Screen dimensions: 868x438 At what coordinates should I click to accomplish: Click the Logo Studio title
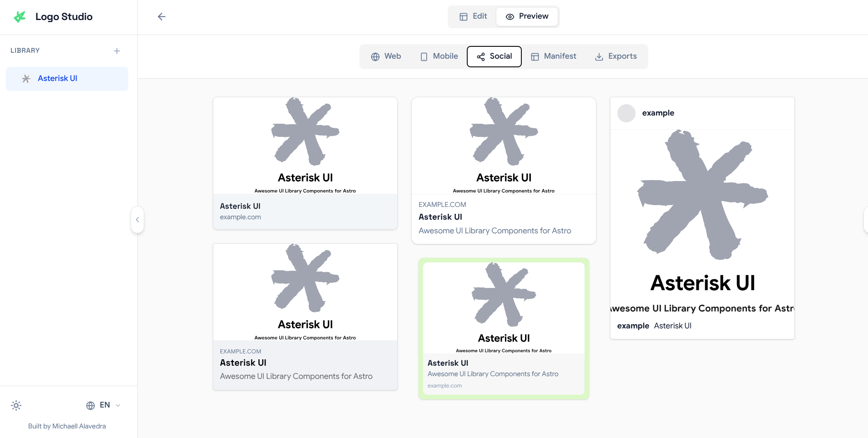[x=64, y=17]
